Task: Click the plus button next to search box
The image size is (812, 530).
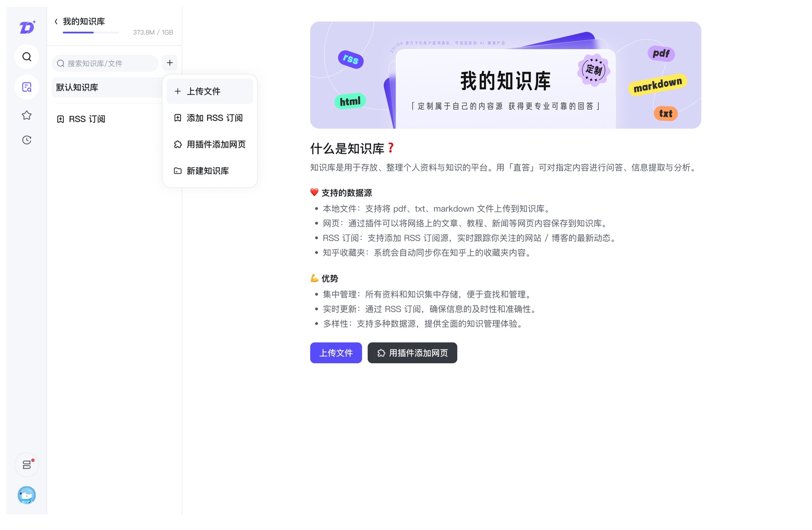Action: pyautogui.click(x=170, y=63)
